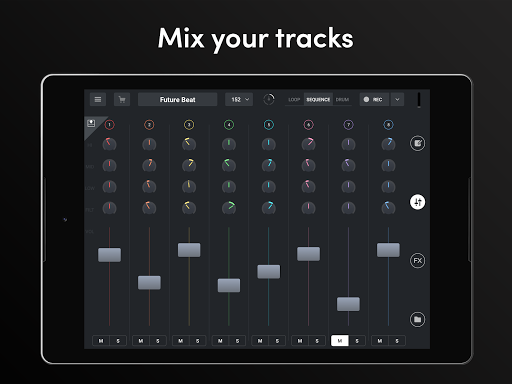Image resolution: width=512 pixels, height=384 pixels.
Task: Unmute track 7 with the M button
Action: 340,341
